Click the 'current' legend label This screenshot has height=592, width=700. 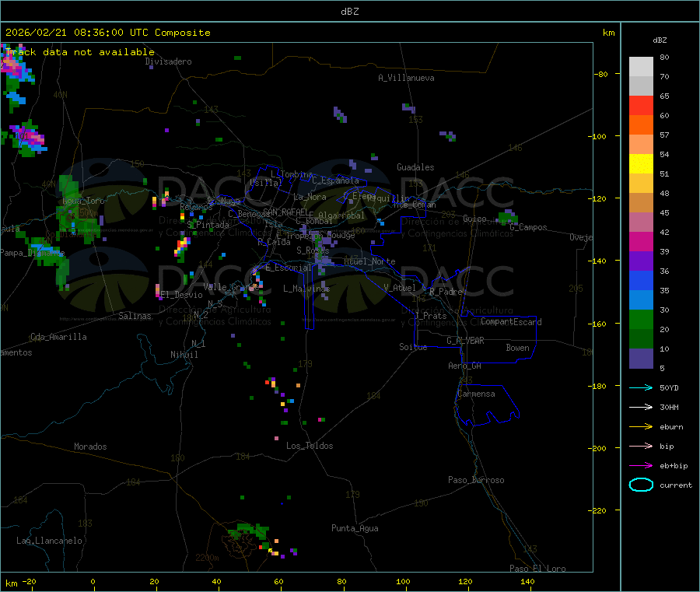676,485
